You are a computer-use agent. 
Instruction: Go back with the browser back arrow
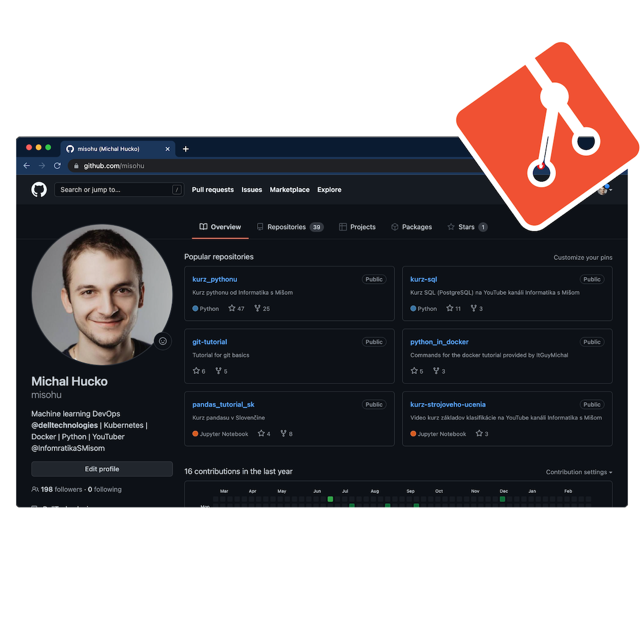26,166
